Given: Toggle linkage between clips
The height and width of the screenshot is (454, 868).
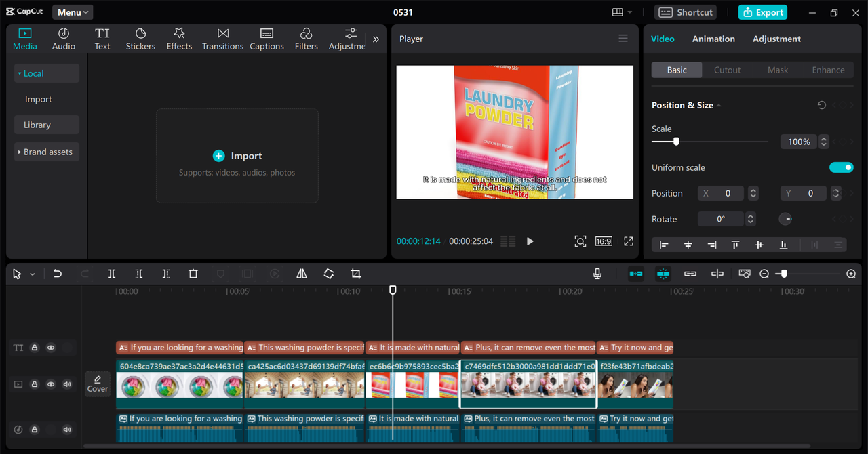Looking at the screenshot, I should (x=690, y=274).
